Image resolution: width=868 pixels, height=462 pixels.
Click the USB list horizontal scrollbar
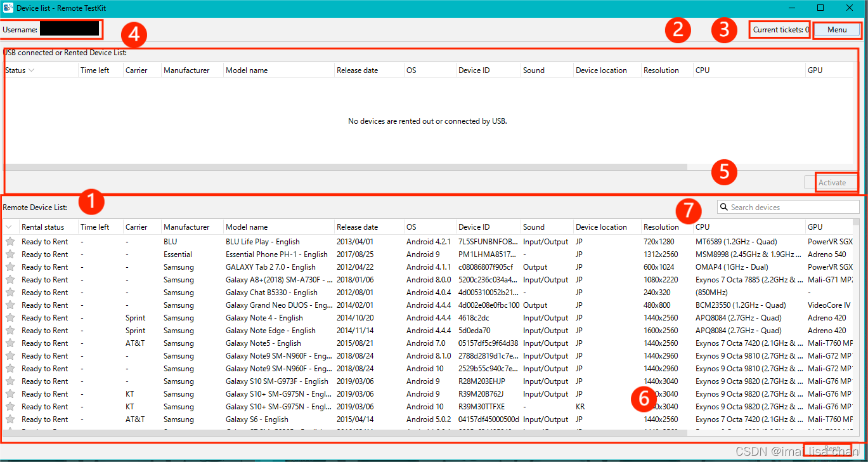[346, 167]
